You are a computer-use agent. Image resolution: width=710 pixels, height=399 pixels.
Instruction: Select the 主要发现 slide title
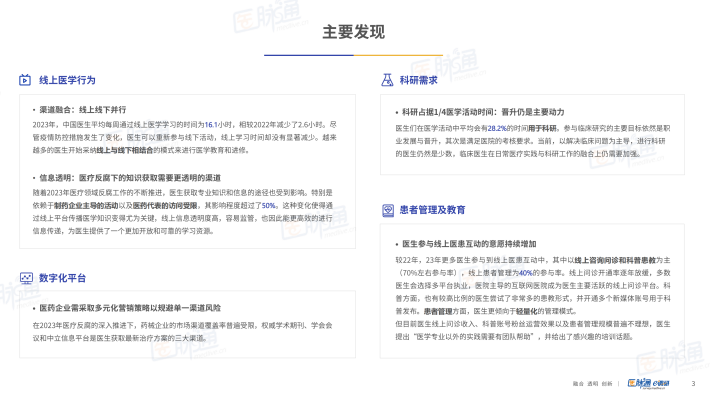click(354, 32)
